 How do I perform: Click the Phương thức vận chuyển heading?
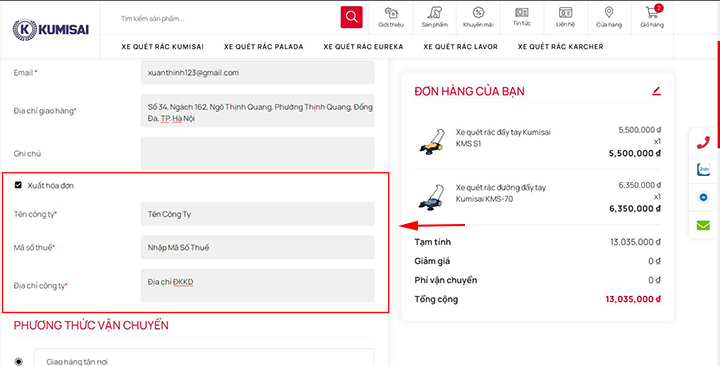91,325
